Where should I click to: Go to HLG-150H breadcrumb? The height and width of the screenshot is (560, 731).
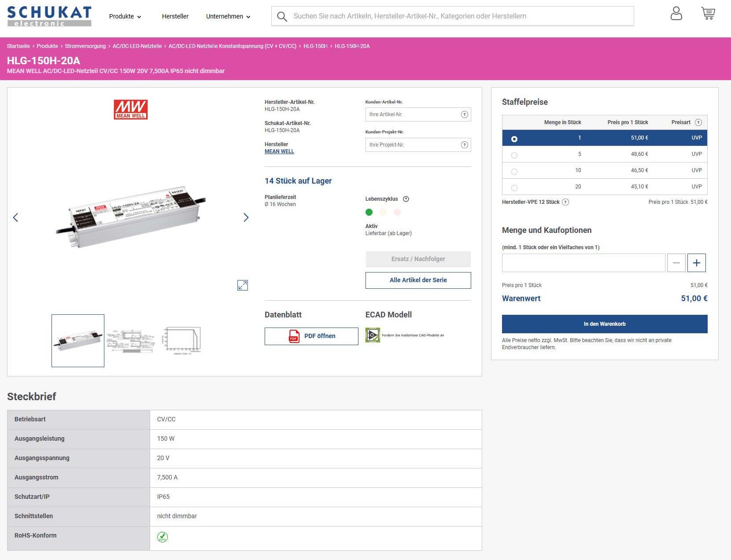click(315, 46)
